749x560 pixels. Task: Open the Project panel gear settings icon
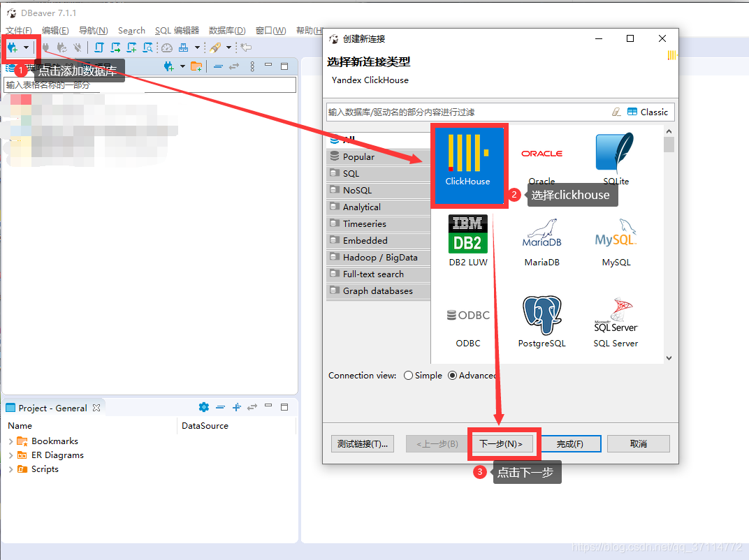(204, 407)
